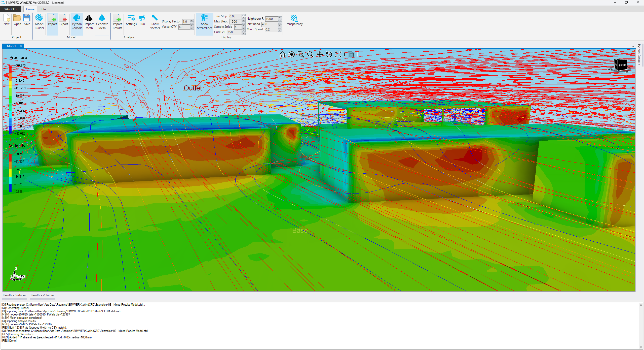Image resolution: width=644 pixels, height=350 pixels.
Task: Click the rotate view icon
Action: 329,54
